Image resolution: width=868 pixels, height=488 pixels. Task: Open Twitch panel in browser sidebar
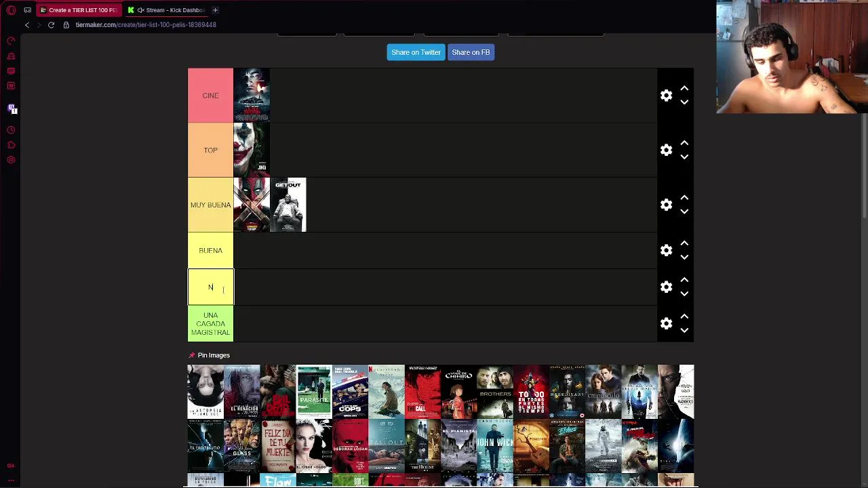(x=11, y=108)
